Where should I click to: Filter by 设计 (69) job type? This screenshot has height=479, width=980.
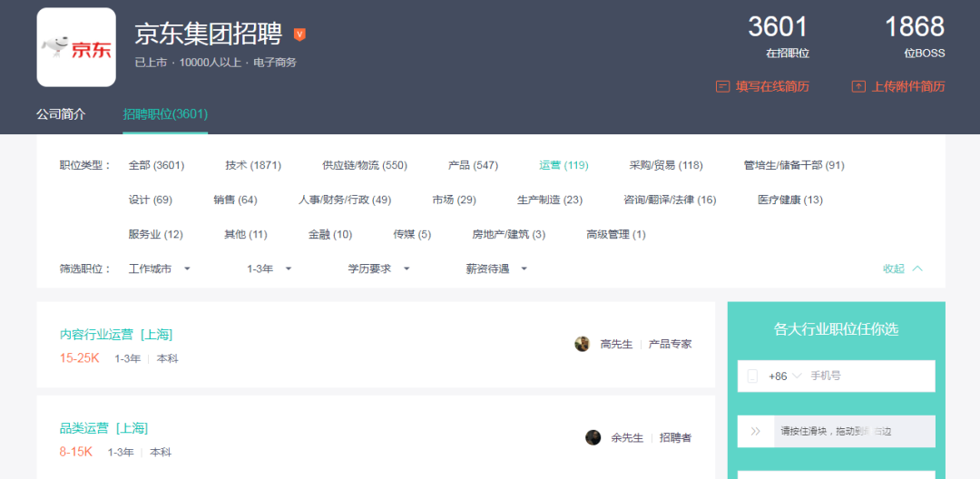coord(150,200)
